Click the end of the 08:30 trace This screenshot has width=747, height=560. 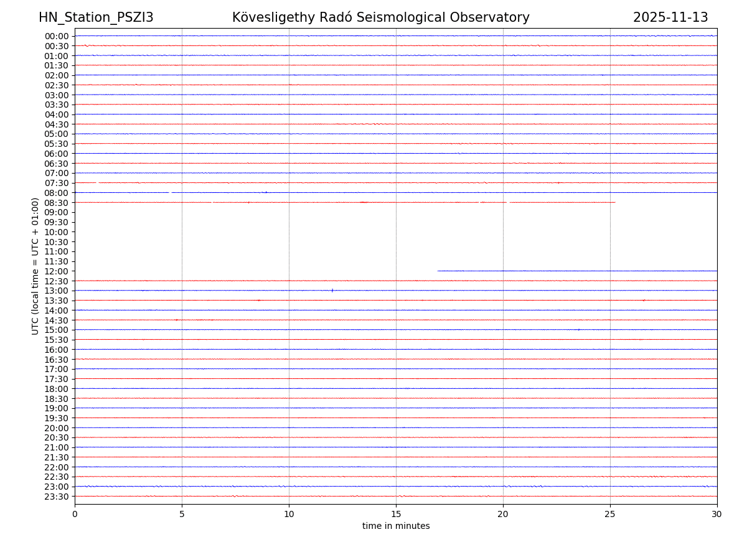coord(615,202)
